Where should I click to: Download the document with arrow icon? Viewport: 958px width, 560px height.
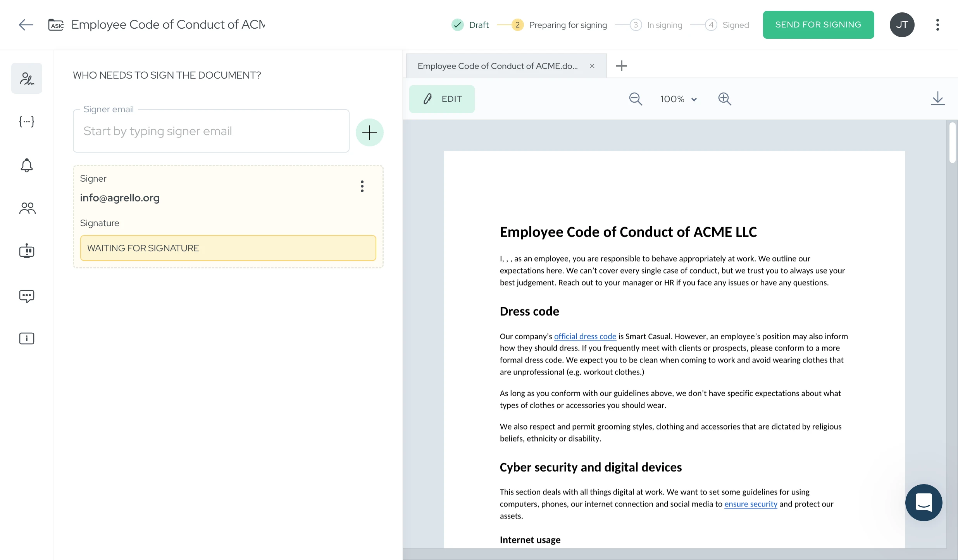pyautogui.click(x=937, y=98)
